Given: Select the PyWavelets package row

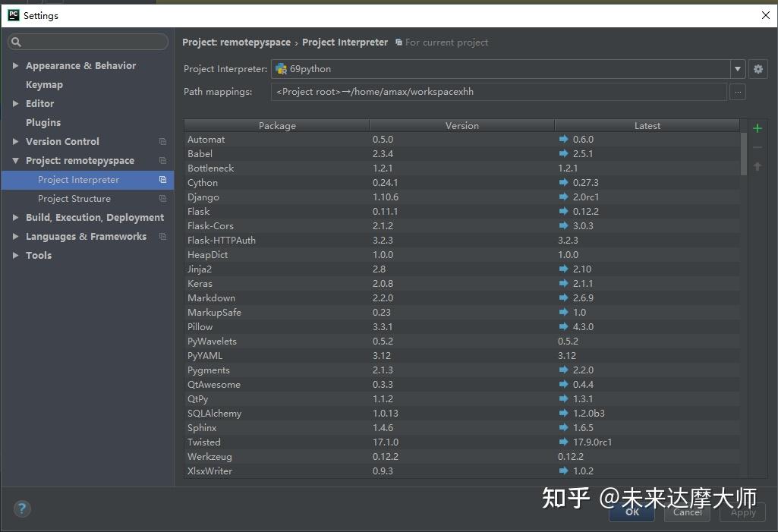Looking at the screenshot, I should [462, 341].
